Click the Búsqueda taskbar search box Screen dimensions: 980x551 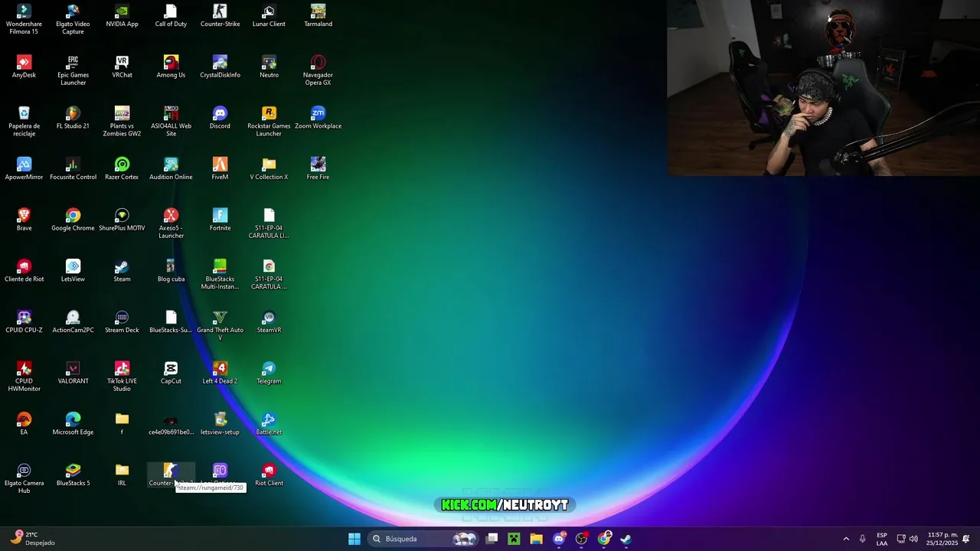point(423,539)
